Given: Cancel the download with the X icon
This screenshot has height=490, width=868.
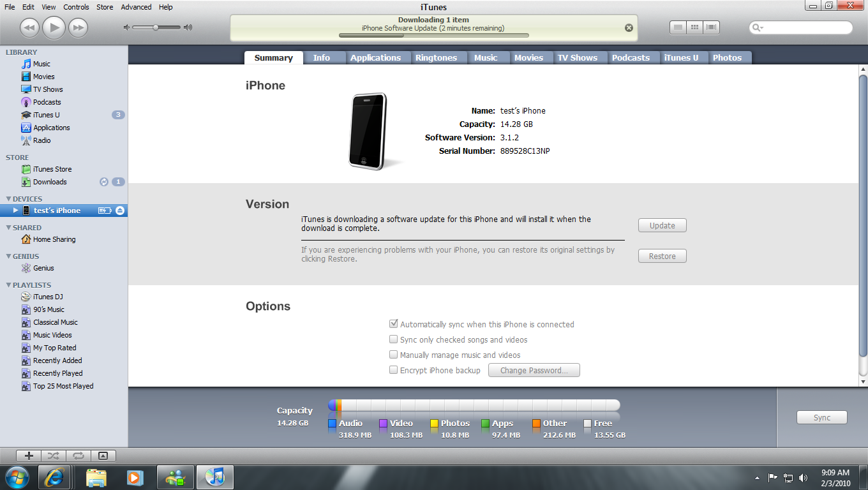Looking at the screenshot, I should coord(629,28).
